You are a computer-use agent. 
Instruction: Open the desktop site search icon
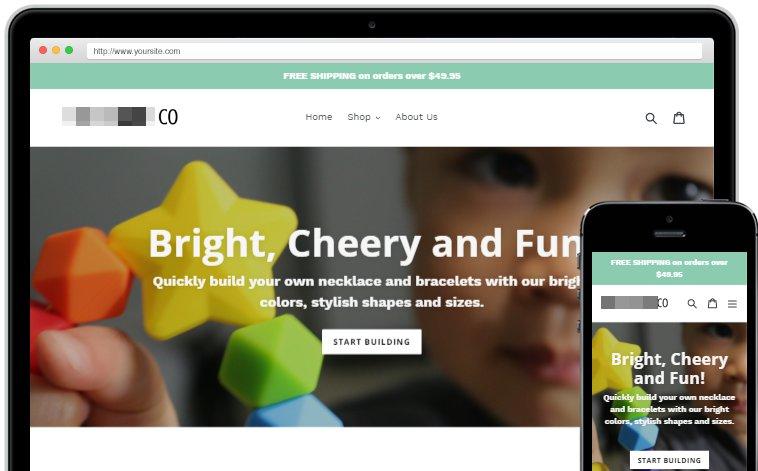point(651,118)
